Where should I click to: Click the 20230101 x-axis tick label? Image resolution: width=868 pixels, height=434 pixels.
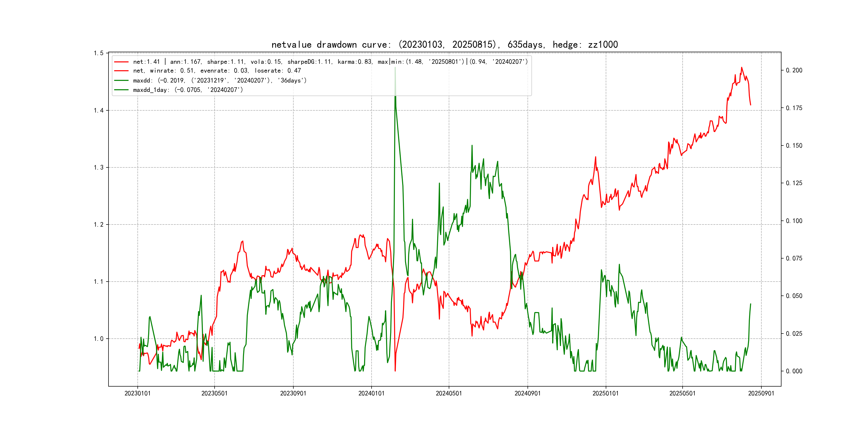(137, 393)
